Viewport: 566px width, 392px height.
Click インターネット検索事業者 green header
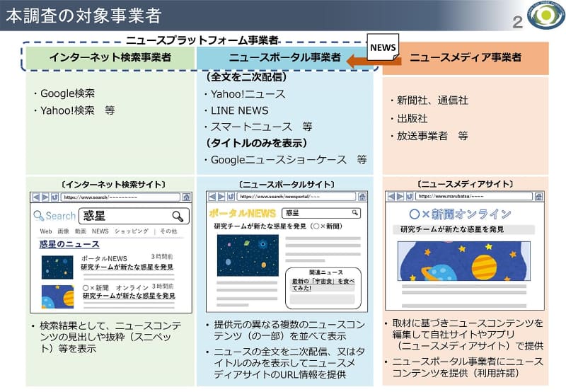click(110, 57)
